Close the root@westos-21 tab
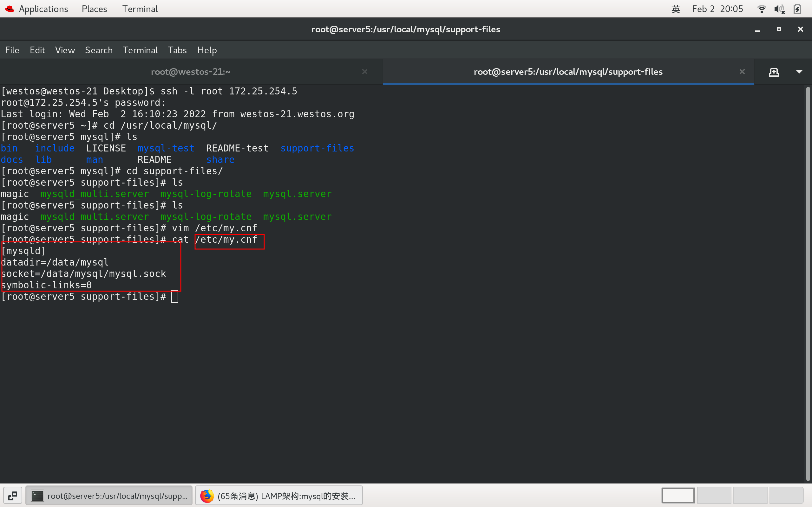Screen dimensions: 812x507 pyautogui.click(x=365, y=72)
